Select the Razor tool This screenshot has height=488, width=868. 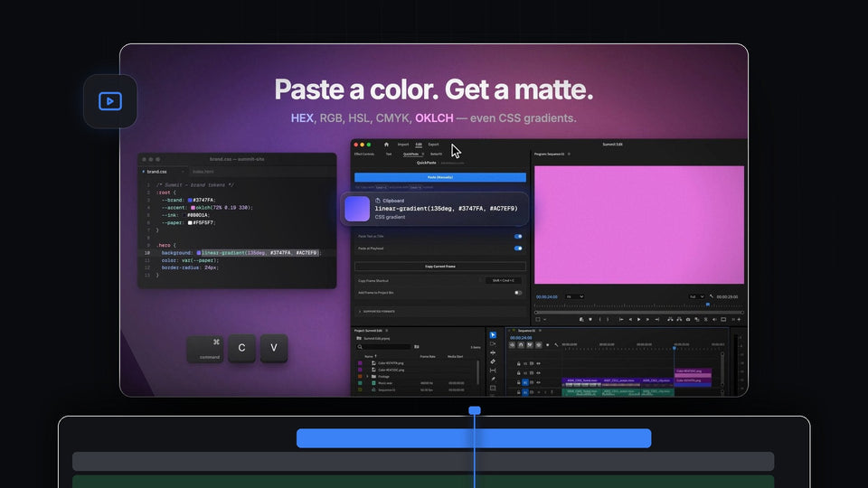click(493, 361)
